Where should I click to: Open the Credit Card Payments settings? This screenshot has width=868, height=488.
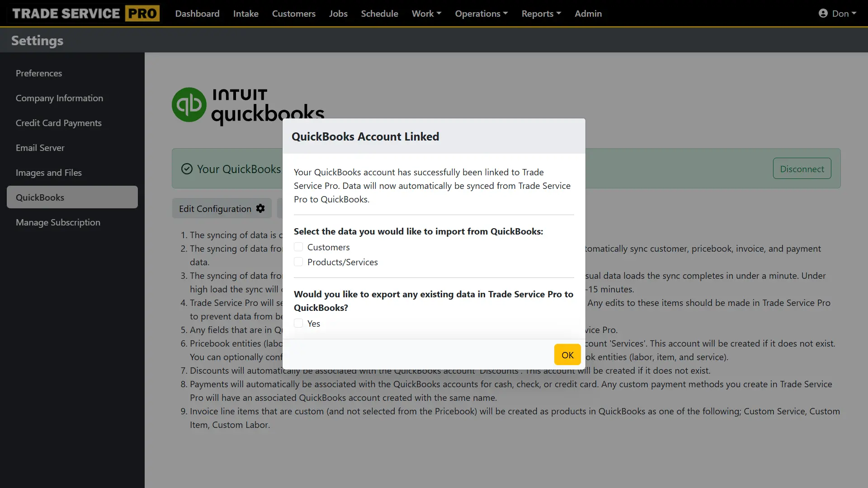coord(58,122)
